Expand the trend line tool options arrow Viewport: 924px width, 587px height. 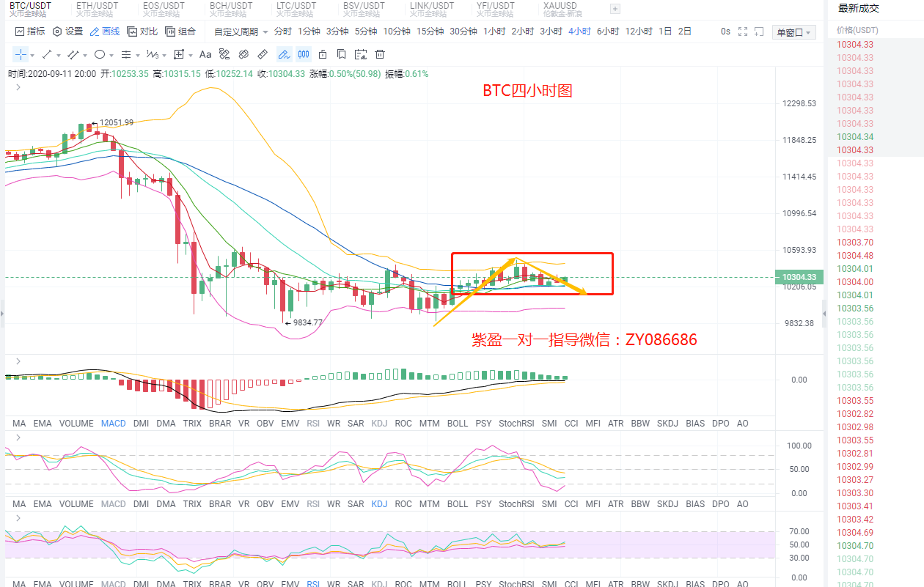[x=59, y=55]
